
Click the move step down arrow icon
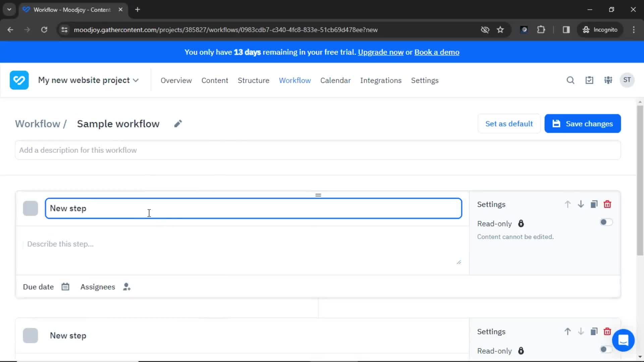coord(581,204)
